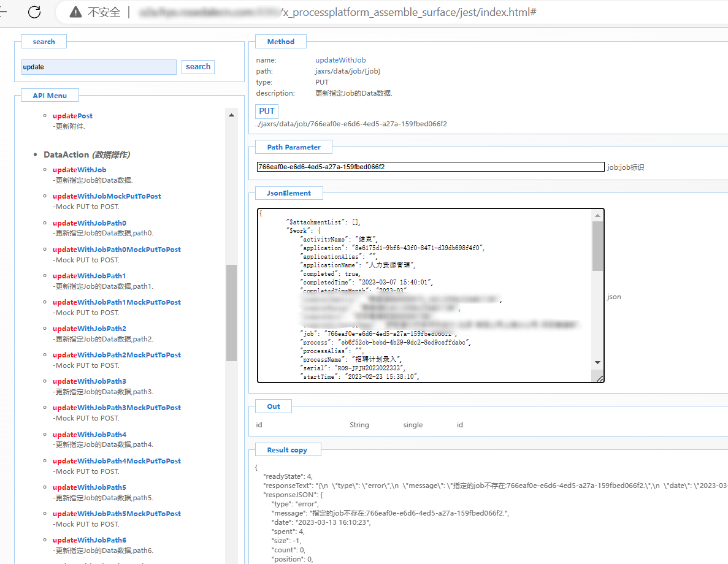Focus the browser address bar URL
The height and width of the screenshot is (564, 728).
(337, 12)
